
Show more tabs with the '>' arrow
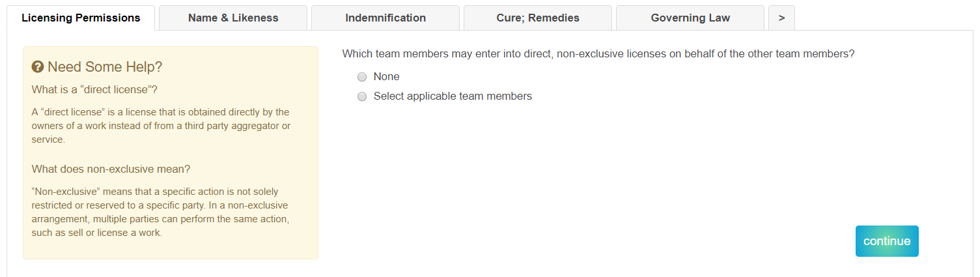pyautogui.click(x=781, y=18)
